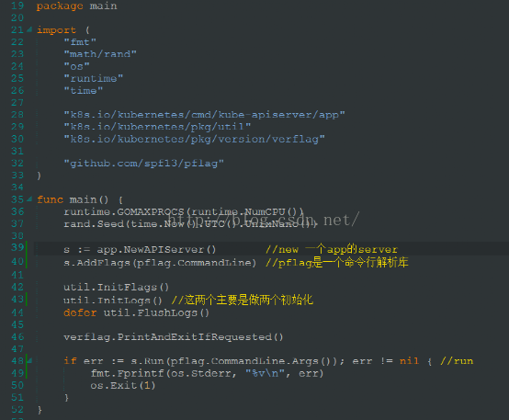
Task: Click line number 39 in gutter
Action: 17,247
